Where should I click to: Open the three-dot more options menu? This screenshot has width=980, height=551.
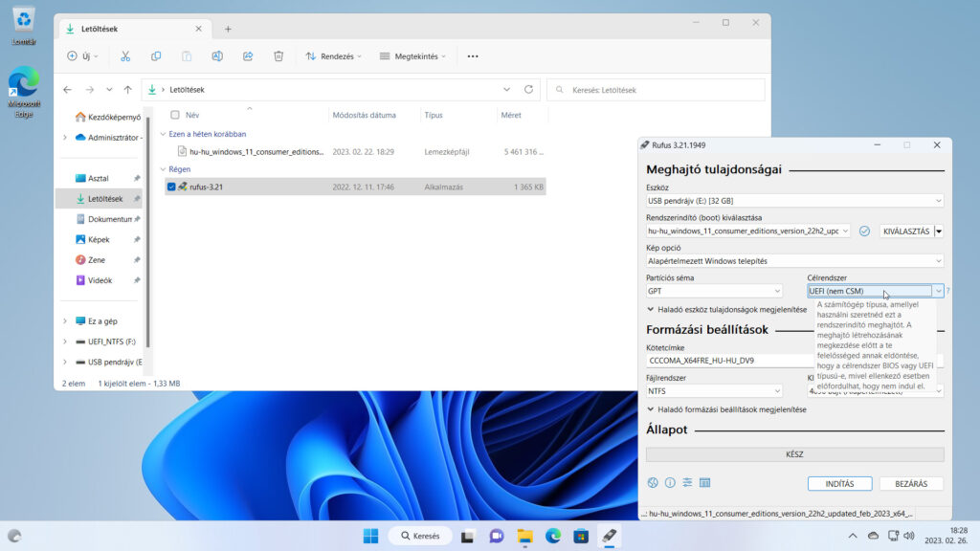473,56
